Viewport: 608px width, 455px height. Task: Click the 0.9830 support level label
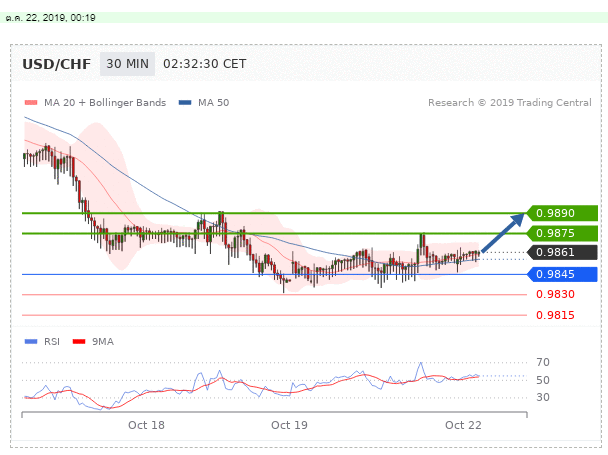coord(555,294)
